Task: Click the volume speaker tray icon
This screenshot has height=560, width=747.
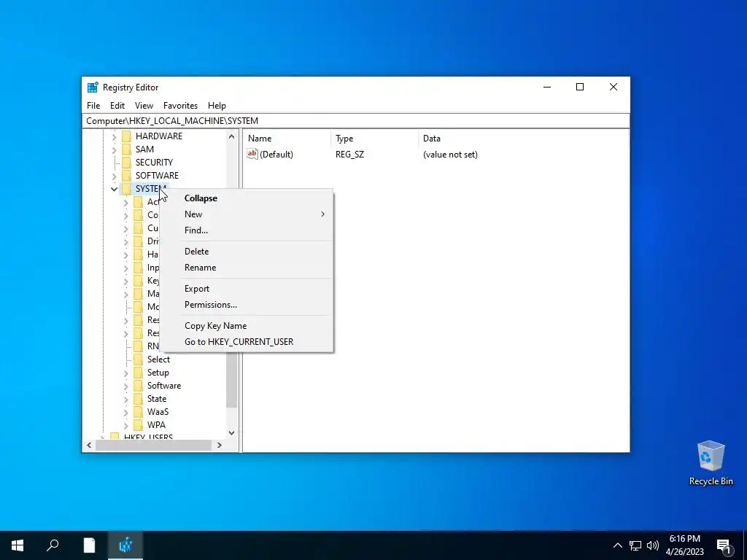Action: tap(653, 545)
